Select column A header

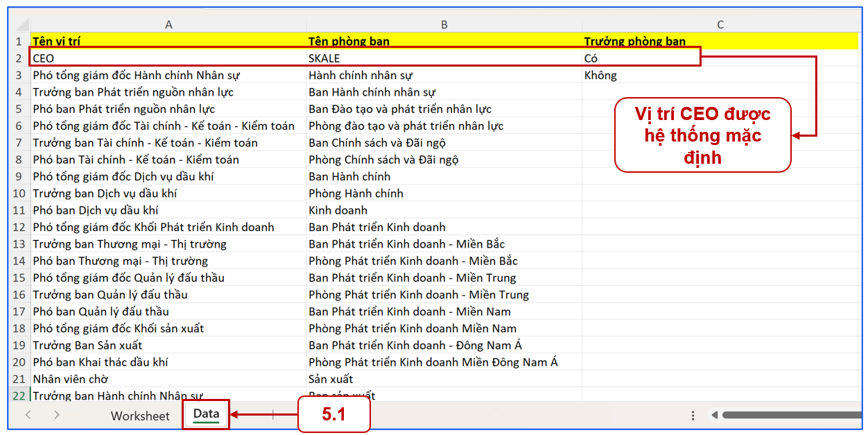click(168, 25)
